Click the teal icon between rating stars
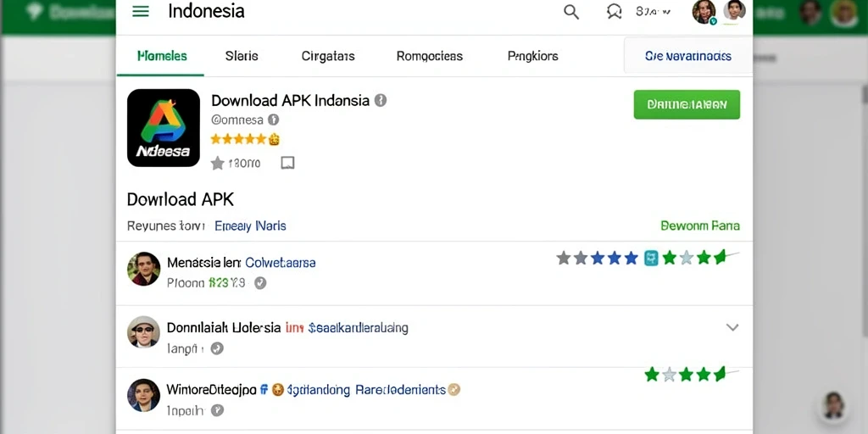Viewport: 868px width, 434px height. (651, 258)
